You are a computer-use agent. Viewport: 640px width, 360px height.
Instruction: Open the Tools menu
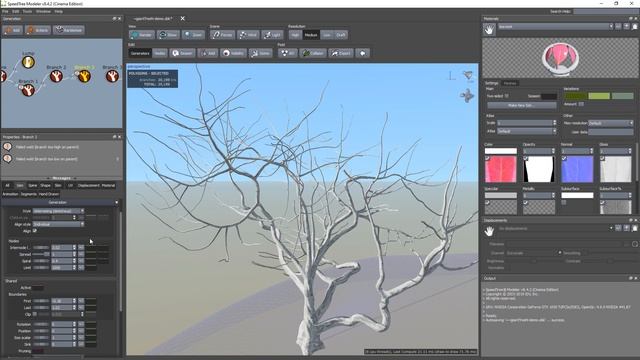[27, 11]
